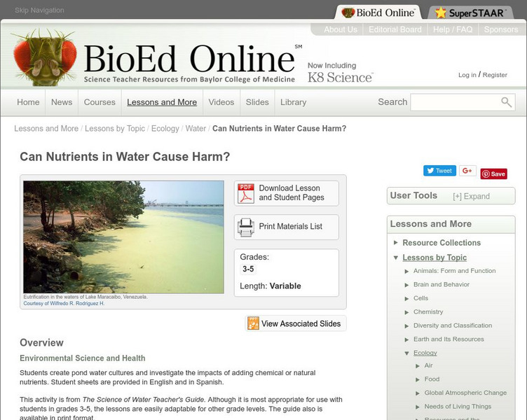Screen dimensions: 527x420
Task: Click the PPT slides icon
Action: pyautogui.click(x=253, y=323)
